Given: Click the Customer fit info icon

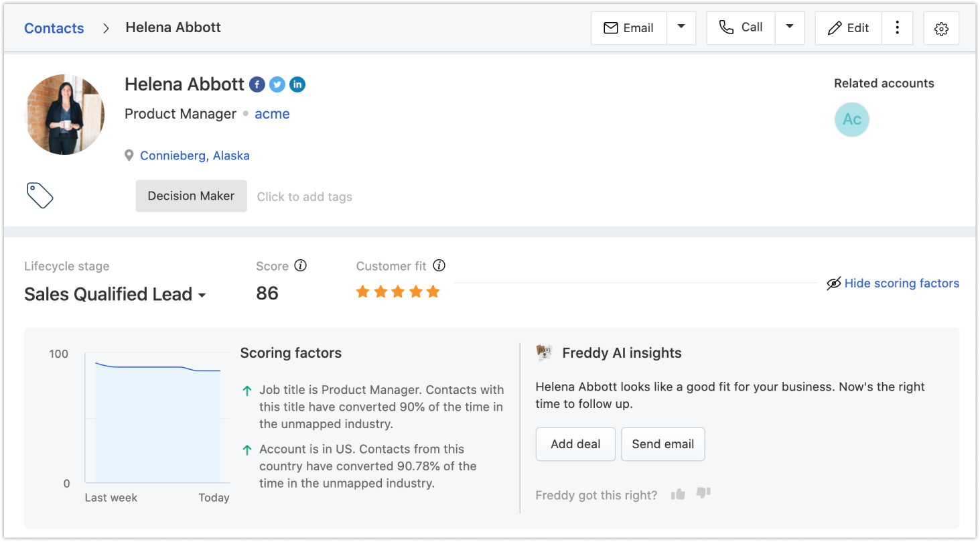Looking at the screenshot, I should tap(439, 266).
